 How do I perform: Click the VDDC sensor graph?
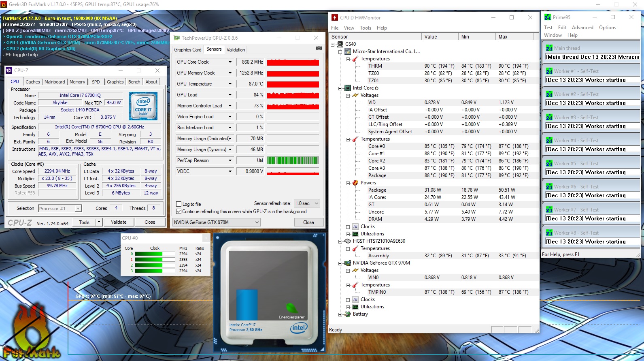[x=293, y=171]
